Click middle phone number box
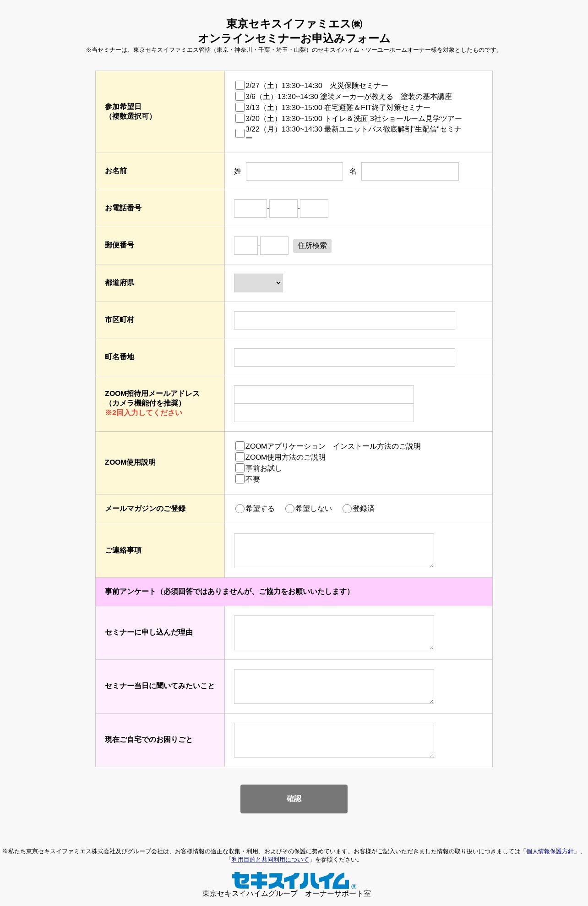Viewport: 588px width, 906px height. (283, 209)
